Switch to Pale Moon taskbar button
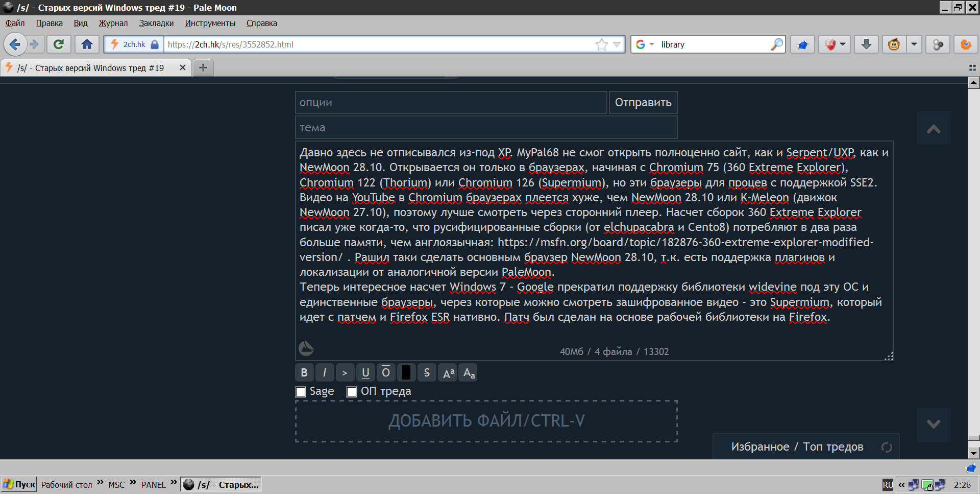980x494 pixels. tap(222, 484)
